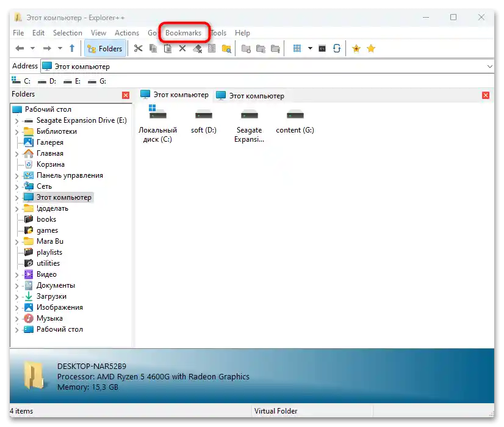
Task: Select the Cut tool in the toolbar
Action: click(x=139, y=48)
